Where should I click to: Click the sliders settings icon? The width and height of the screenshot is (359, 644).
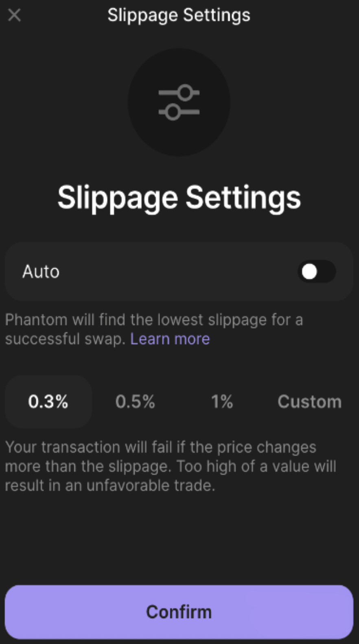pos(179,102)
